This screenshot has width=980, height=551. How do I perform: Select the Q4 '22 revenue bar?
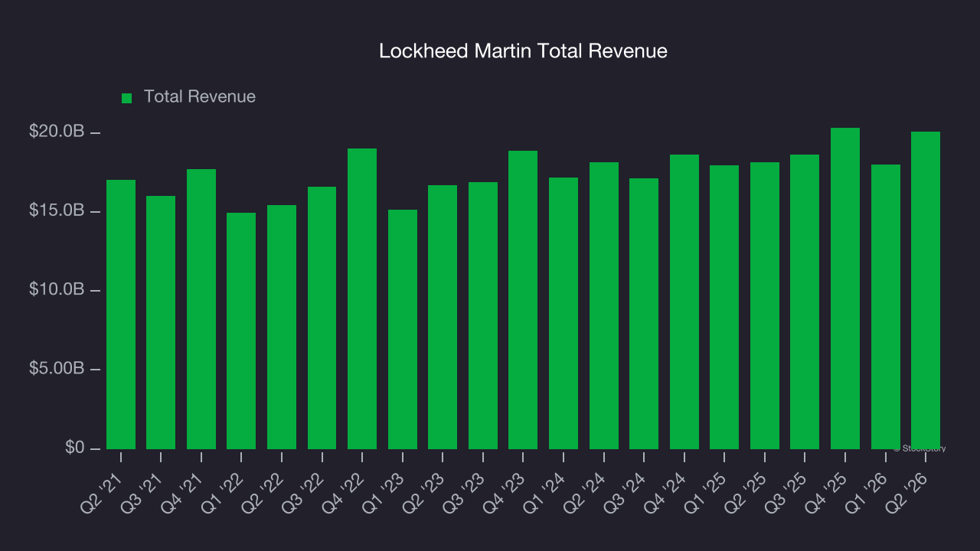(x=362, y=298)
